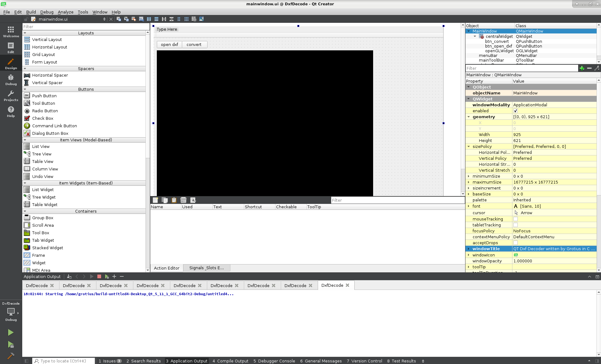Viewport: 601px width, 364px height.
Task: Click red Stop button in Application Output
Action: pyautogui.click(x=99, y=276)
